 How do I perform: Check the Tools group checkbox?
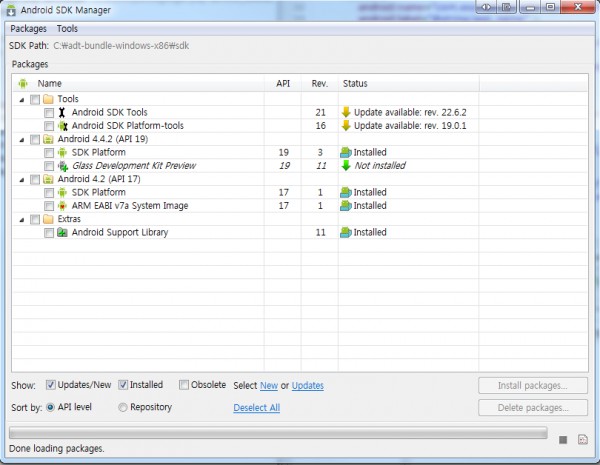[x=35, y=100]
